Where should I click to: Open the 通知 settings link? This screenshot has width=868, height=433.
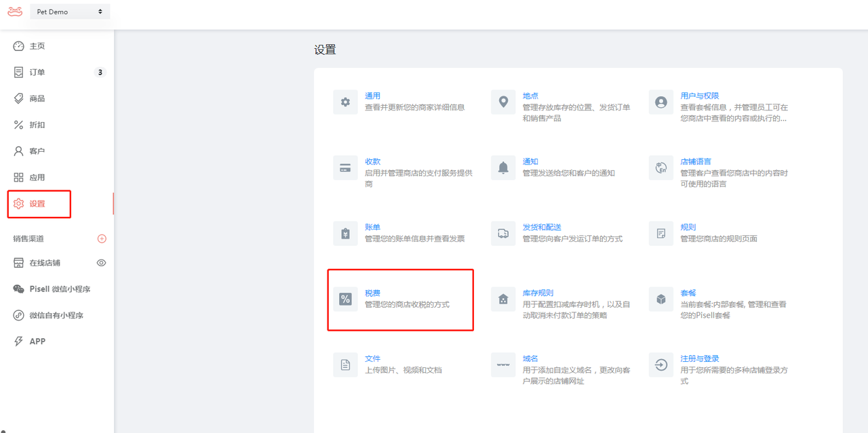(x=530, y=162)
